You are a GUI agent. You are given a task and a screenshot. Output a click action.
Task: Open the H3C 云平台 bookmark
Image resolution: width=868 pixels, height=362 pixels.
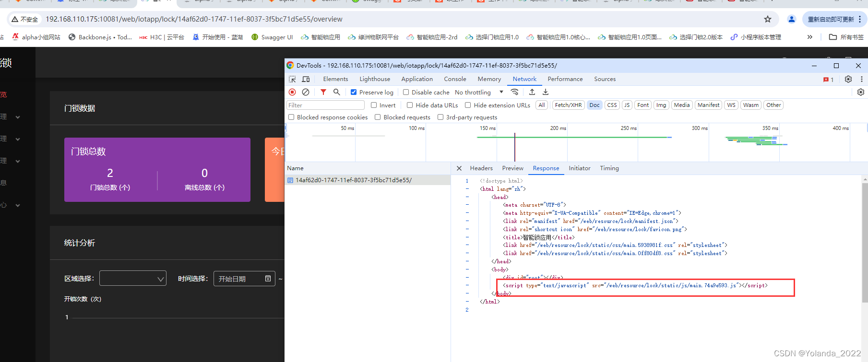coord(162,37)
